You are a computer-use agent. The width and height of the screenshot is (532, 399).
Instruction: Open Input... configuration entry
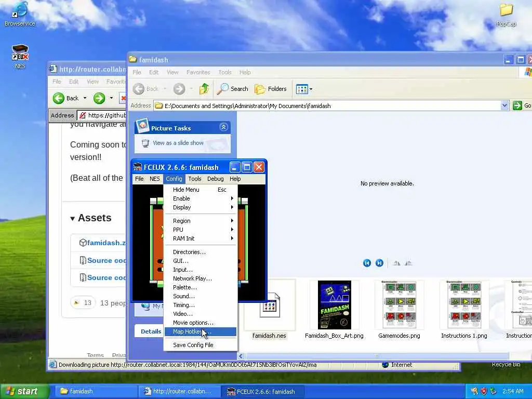(x=200, y=270)
